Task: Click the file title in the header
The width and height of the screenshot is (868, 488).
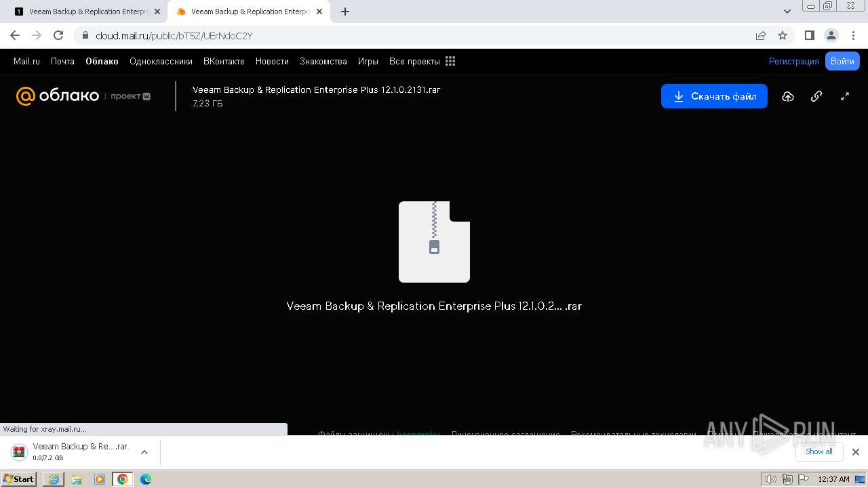Action: click(x=316, y=89)
